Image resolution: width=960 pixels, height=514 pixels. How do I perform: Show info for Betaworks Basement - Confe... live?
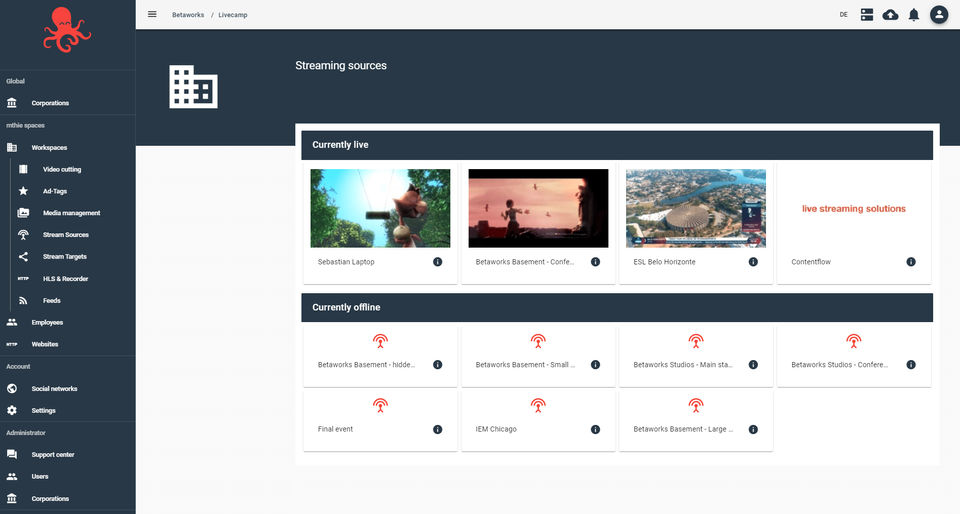tap(595, 262)
